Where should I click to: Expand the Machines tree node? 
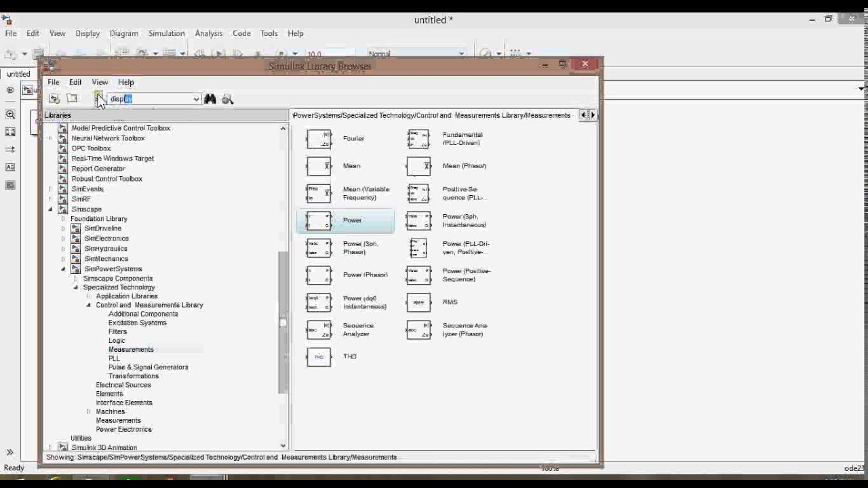(88, 411)
